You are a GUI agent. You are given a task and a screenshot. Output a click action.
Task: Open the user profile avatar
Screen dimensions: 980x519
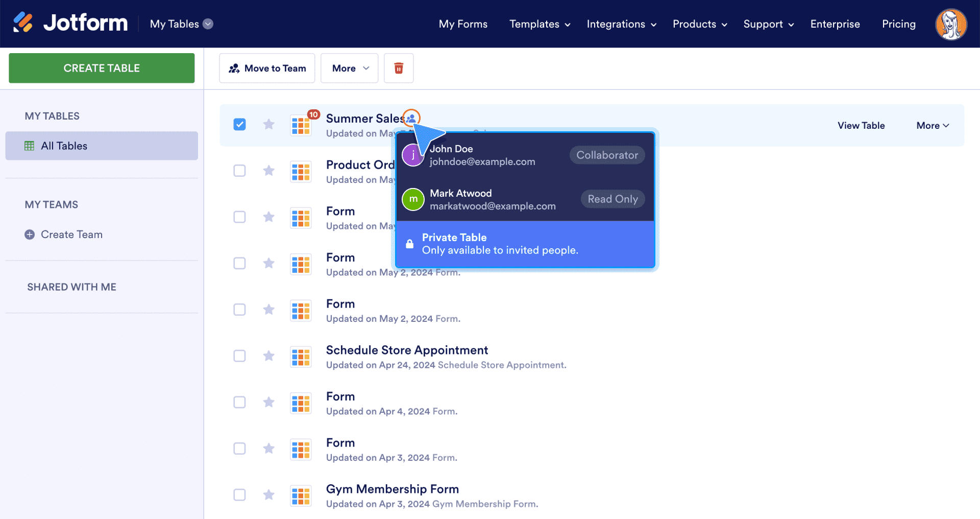950,24
